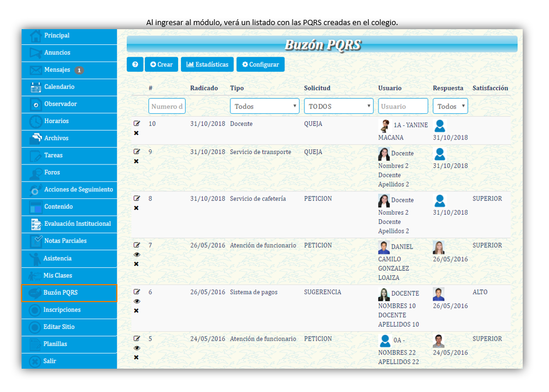Edit PQRS record number 5
549x392 pixels.
pos(137,338)
